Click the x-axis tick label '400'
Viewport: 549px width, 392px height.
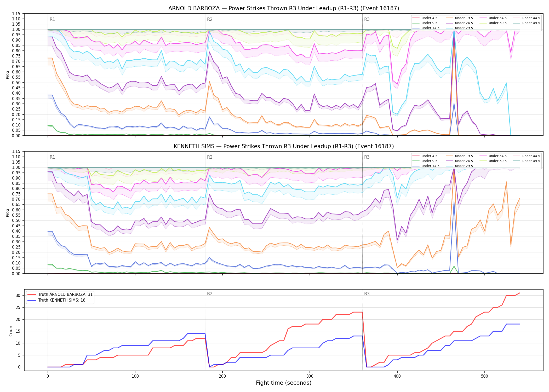[x=397, y=376]
